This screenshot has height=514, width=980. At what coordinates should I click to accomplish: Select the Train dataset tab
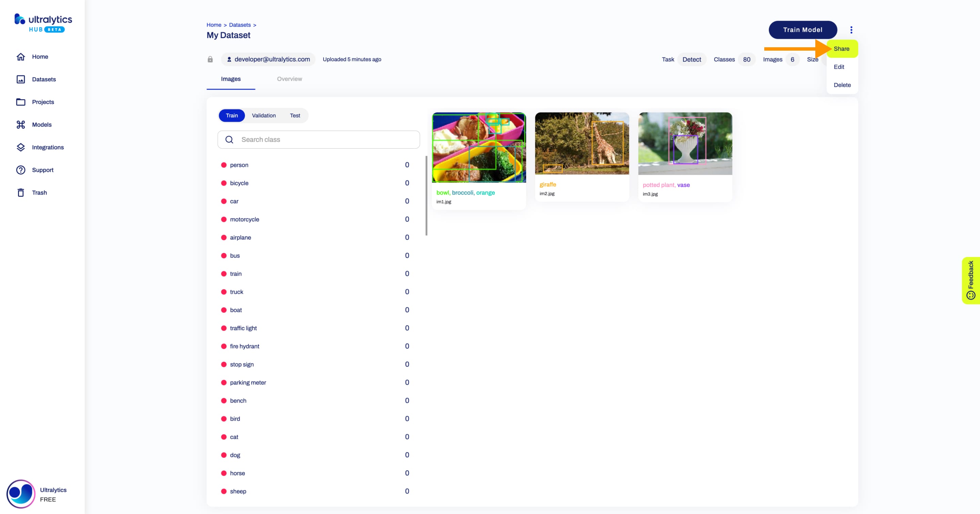point(231,115)
